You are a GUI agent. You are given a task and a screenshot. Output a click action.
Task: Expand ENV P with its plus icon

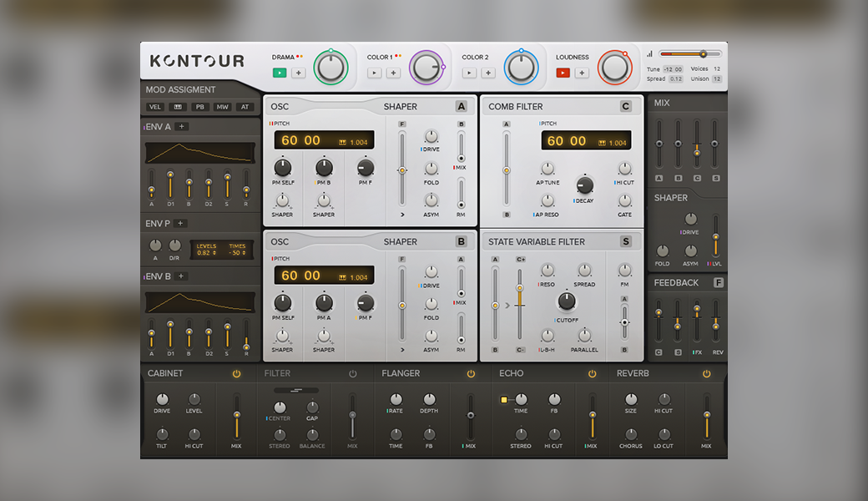point(180,223)
